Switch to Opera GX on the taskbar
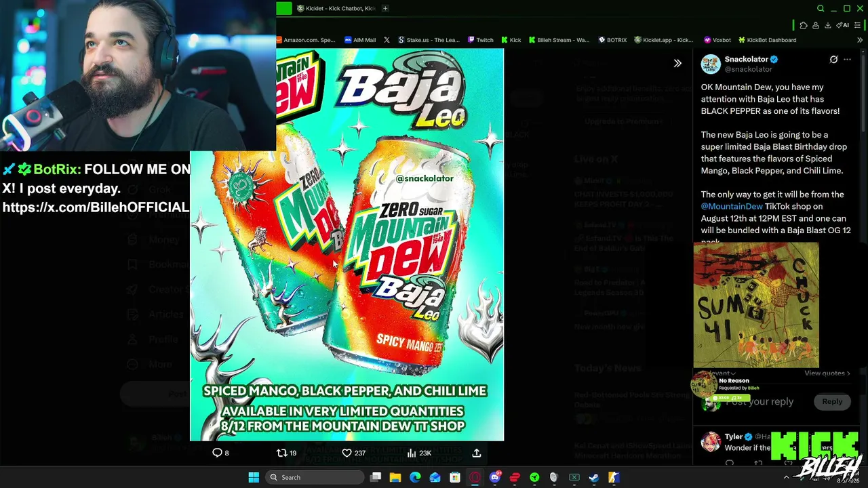This screenshot has height=488, width=868. 475,477
